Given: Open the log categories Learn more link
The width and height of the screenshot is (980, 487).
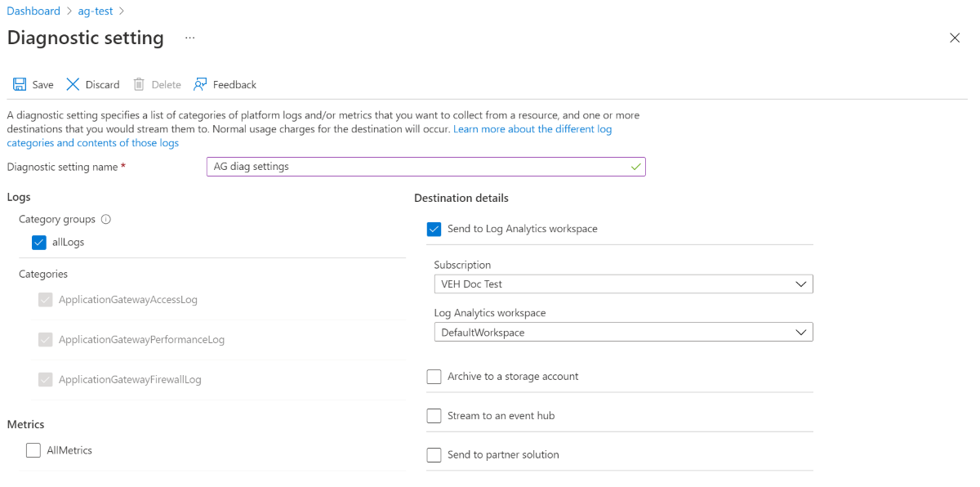Looking at the screenshot, I should pos(532,128).
